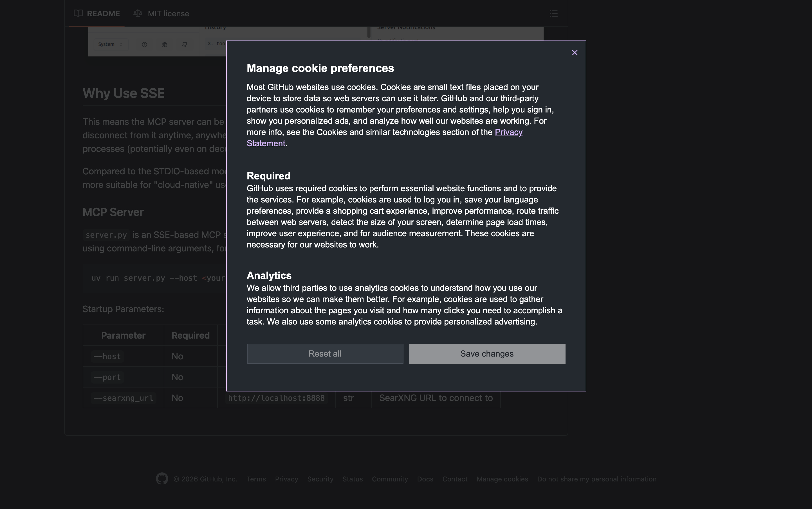Open the Terms footer link
The height and width of the screenshot is (509, 812).
(256, 479)
